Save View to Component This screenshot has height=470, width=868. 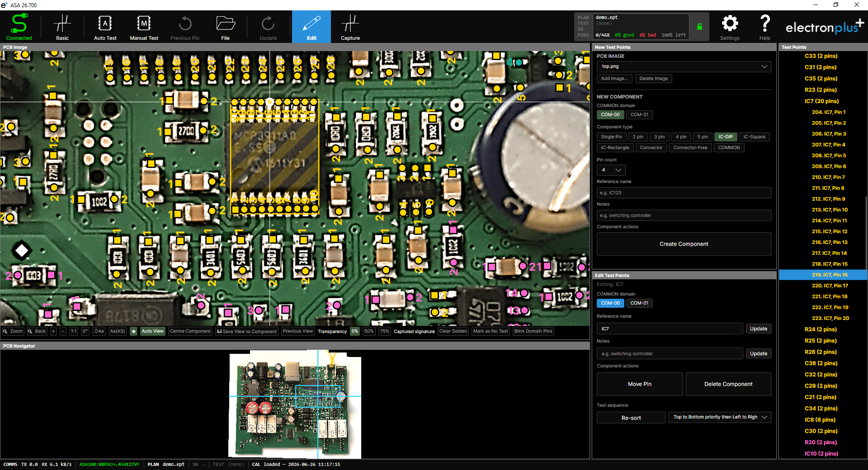click(x=247, y=331)
